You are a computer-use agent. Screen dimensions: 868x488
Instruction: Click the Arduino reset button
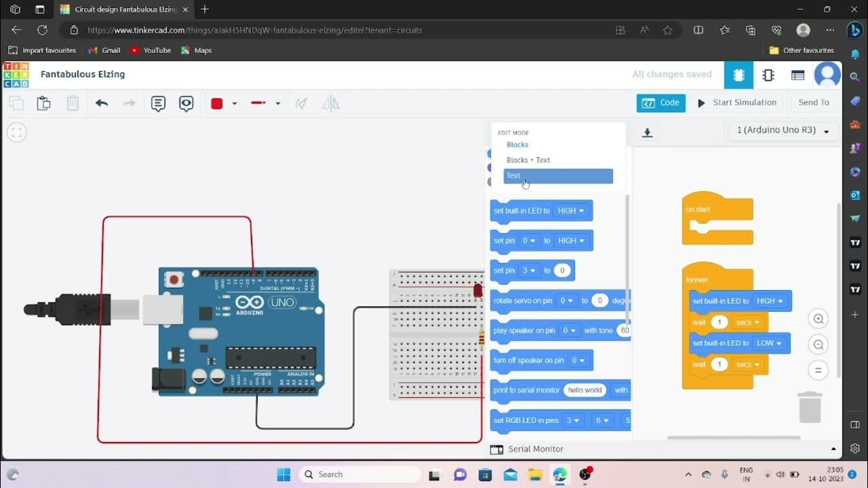[174, 279]
